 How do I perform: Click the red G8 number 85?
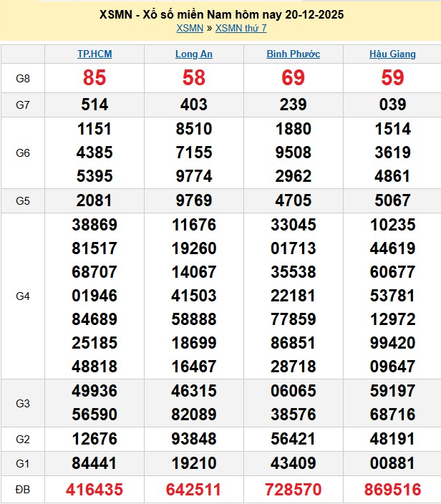point(94,78)
